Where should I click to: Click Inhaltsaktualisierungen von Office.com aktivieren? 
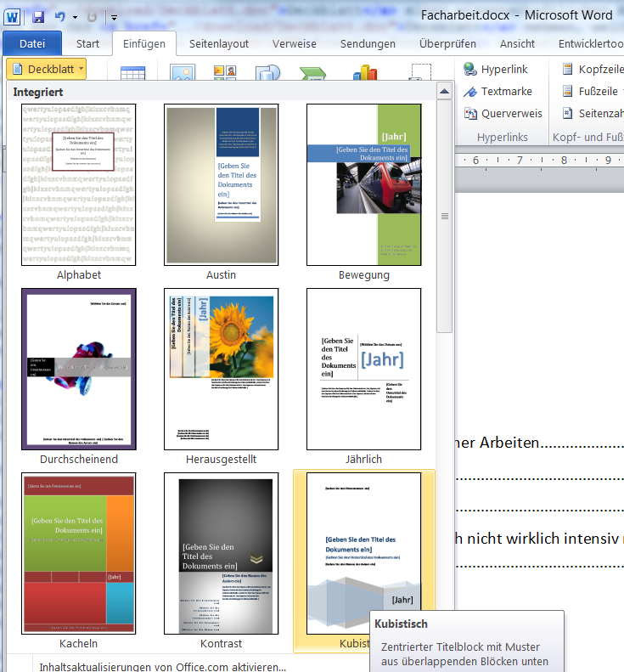(162, 666)
